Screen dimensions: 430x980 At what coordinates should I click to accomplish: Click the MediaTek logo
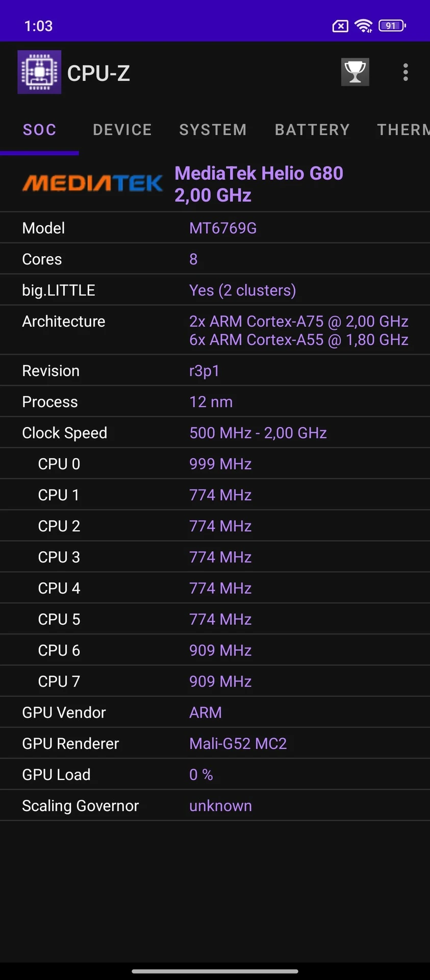(93, 183)
